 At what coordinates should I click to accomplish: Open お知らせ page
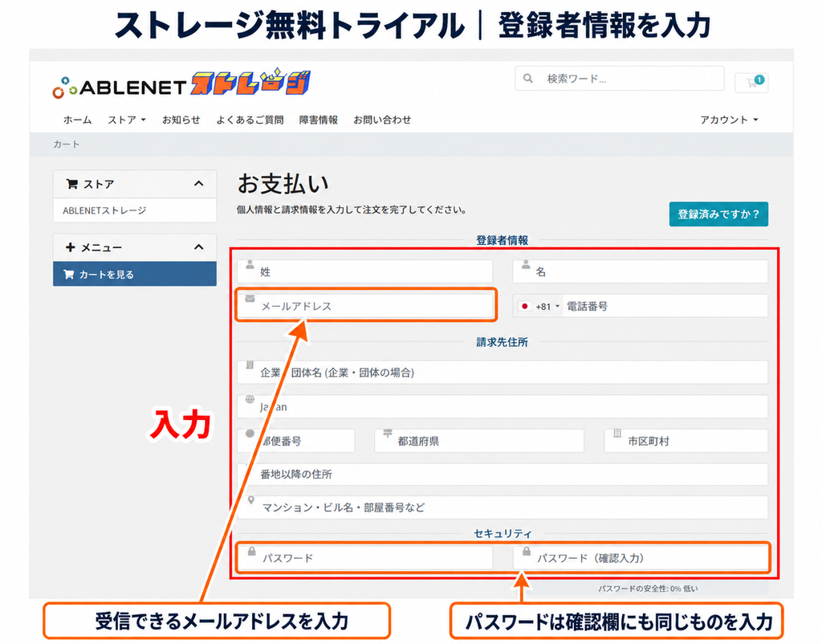(x=181, y=120)
